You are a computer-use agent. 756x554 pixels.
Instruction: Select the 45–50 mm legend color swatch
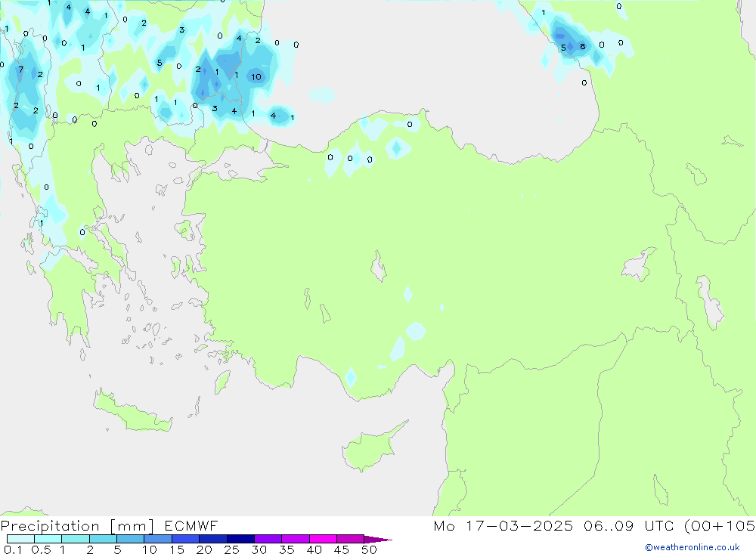coord(350,539)
